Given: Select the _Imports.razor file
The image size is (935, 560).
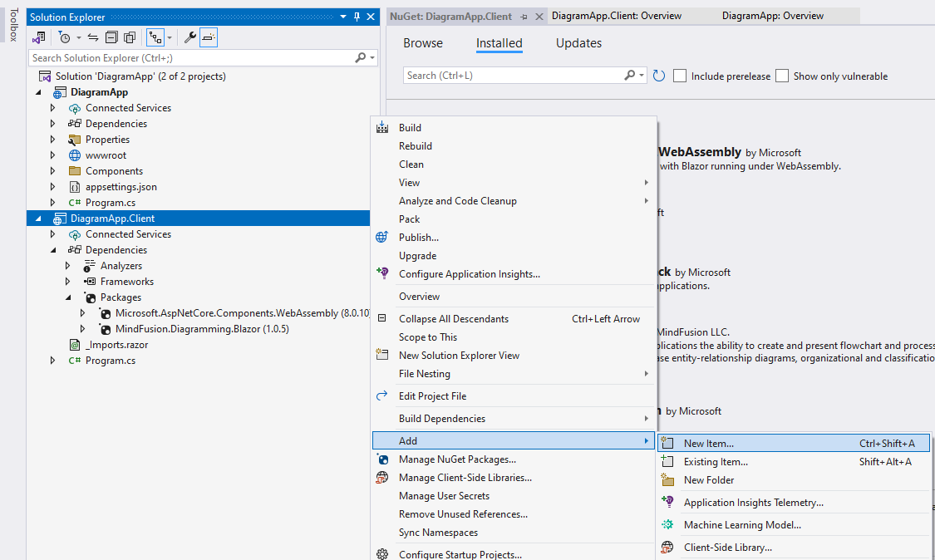Looking at the screenshot, I should pos(117,345).
